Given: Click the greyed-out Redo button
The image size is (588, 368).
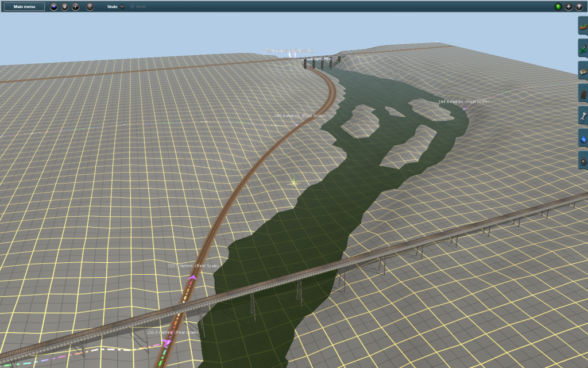Looking at the screenshot, I should (x=138, y=7).
